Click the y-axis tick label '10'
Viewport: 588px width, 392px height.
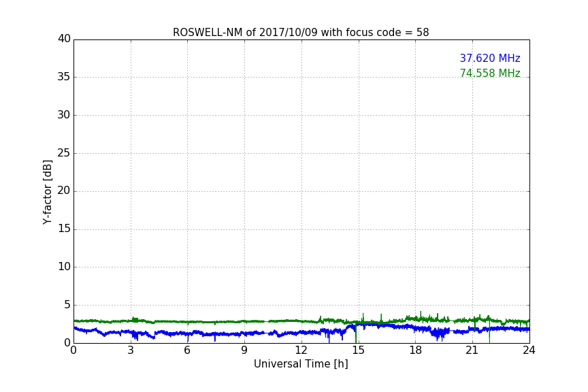pos(64,267)
